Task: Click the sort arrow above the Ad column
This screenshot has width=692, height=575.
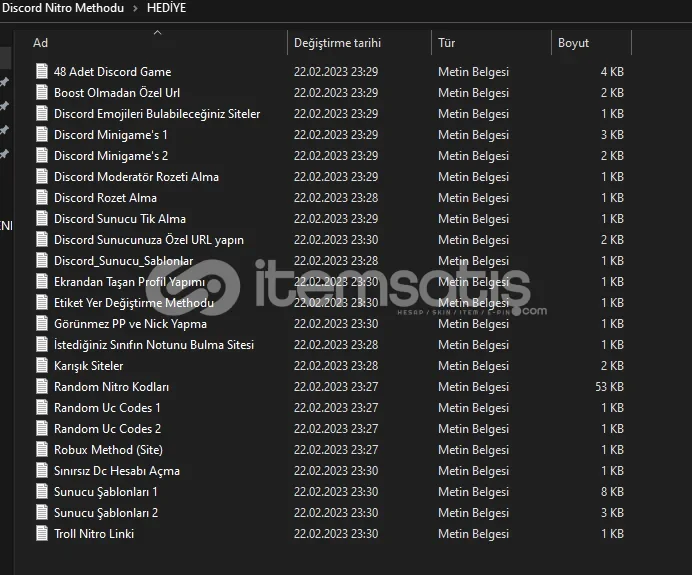Action: click(x=158, y=32)
